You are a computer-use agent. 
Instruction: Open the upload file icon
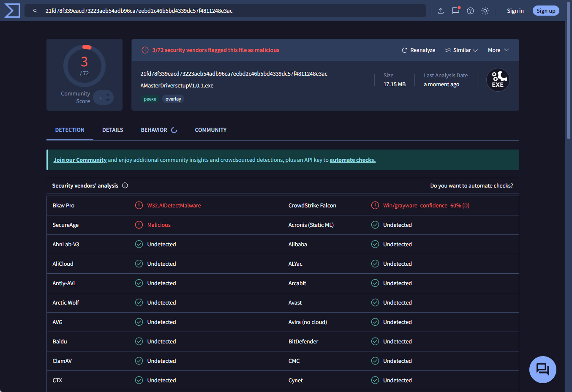441,11
